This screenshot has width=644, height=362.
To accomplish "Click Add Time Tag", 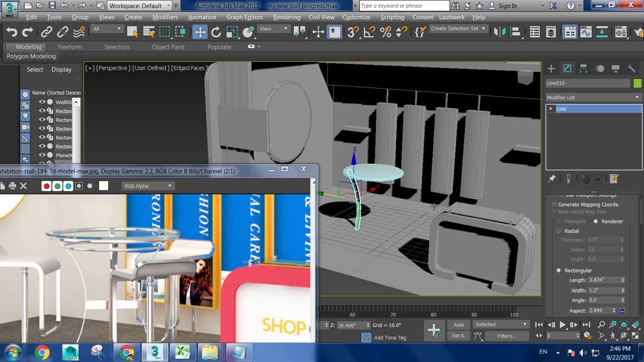I will point(390,338).
